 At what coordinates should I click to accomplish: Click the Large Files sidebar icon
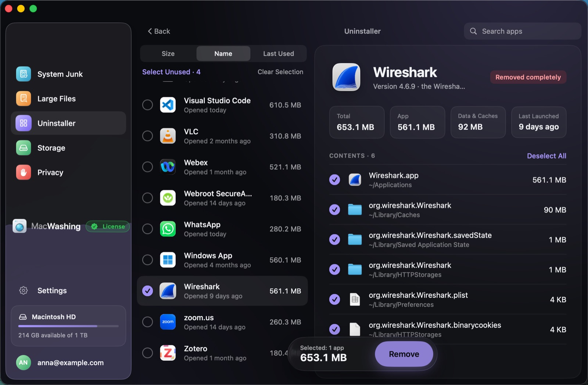pyautogui.click(x=24, y=99)
